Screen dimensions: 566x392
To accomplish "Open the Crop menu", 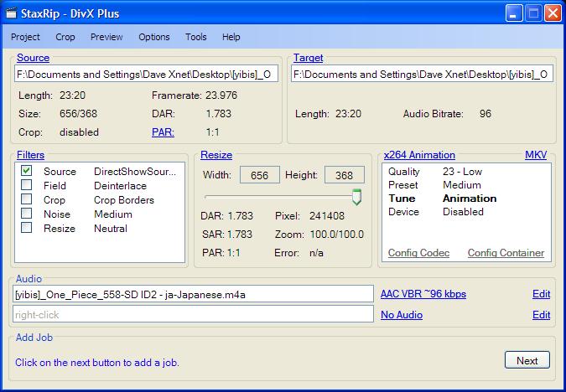I will pyautogui.click(x=65, y=37).
